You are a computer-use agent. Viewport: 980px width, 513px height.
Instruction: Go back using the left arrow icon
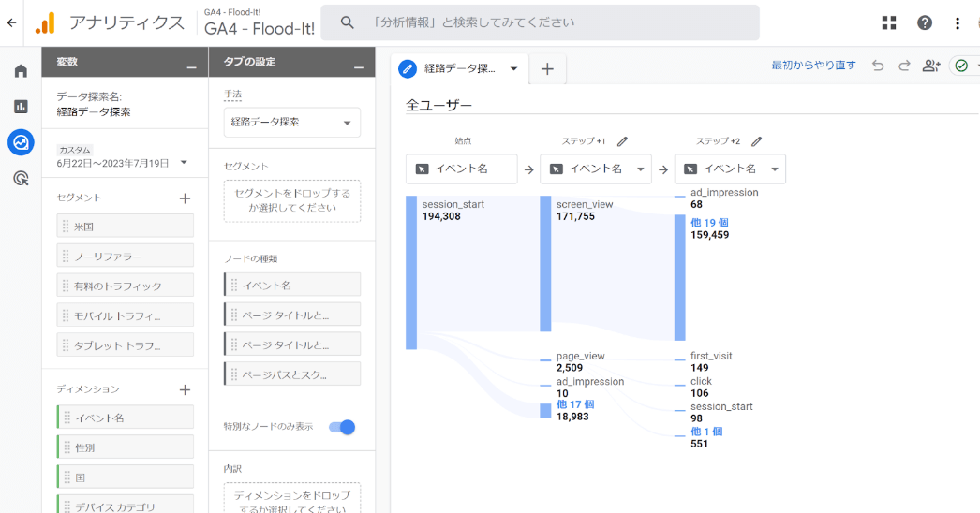coord(11,23)
